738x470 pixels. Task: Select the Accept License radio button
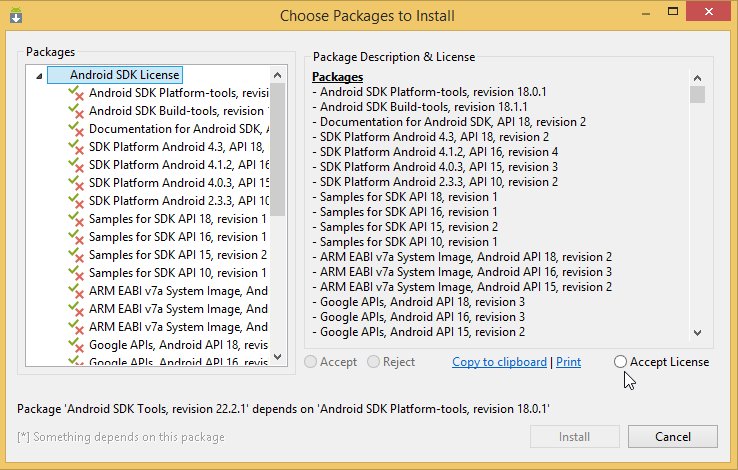pos(620,362)
